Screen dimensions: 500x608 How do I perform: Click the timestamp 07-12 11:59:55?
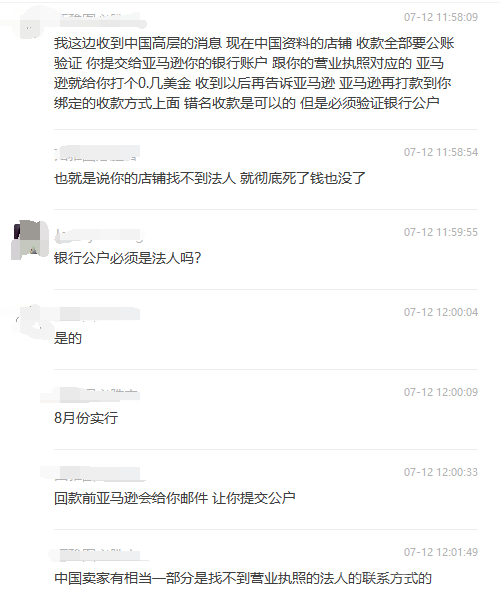pyautogui.click(x=441, y=232)
